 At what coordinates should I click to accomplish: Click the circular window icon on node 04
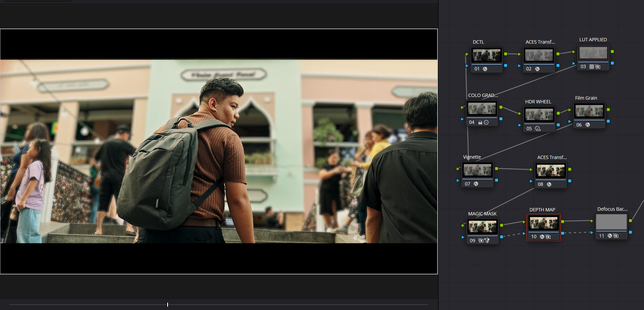pos(486,122)
